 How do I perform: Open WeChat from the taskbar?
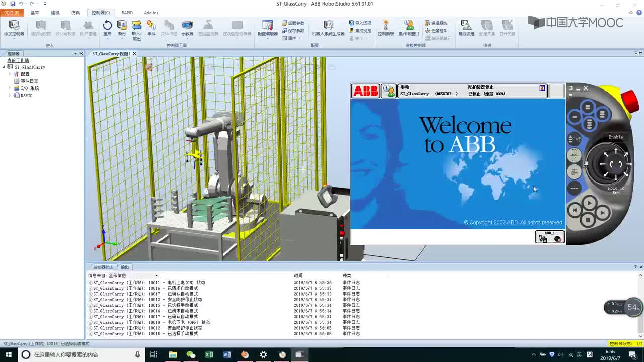click(x=191, y=354)
